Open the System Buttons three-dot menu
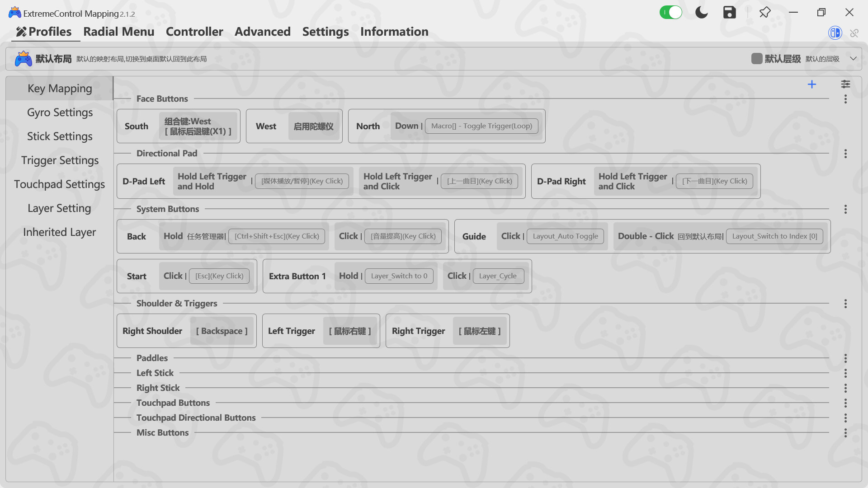The image size is (868, 488). tap(845, 209)
